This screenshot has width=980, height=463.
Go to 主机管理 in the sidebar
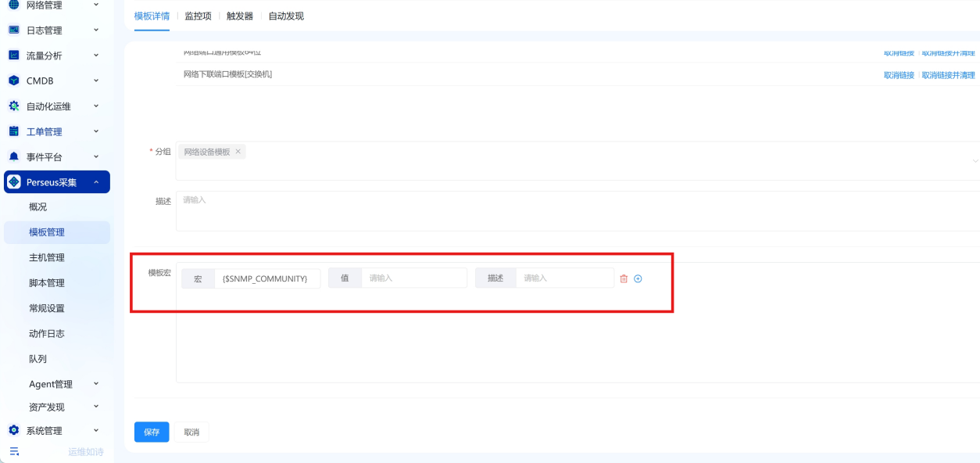pos(47,257)
